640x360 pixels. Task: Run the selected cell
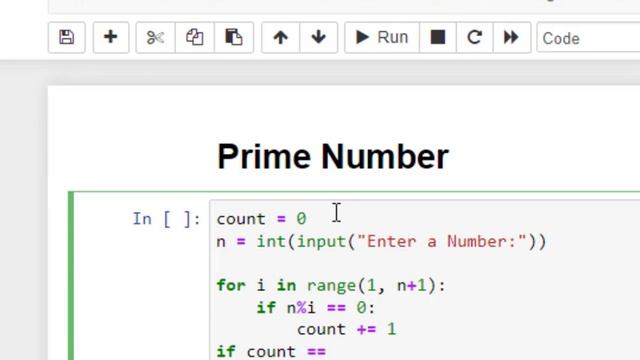tap(382, 38)
